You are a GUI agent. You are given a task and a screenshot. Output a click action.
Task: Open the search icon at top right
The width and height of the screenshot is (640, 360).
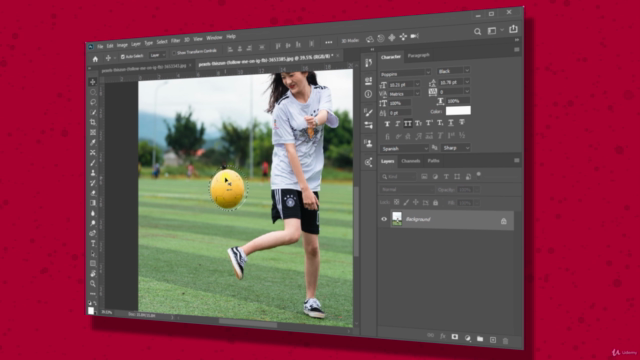[x=477, y=31]
